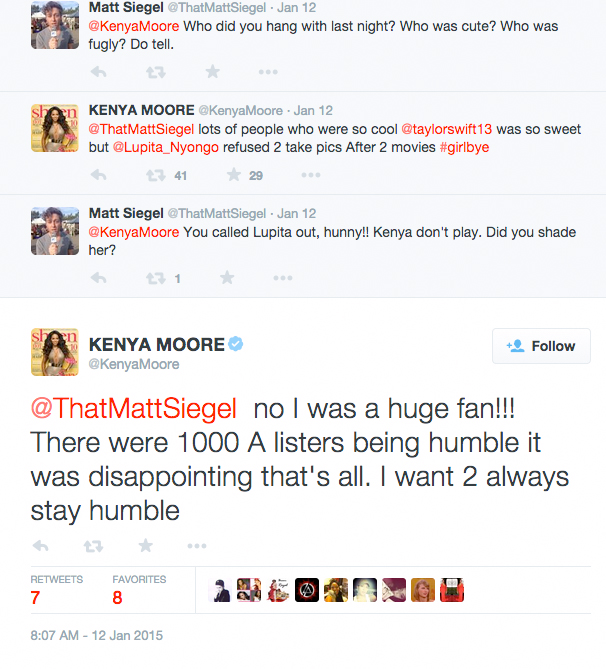Favorite Kenya Moore's tweet with 29 favorites

tap(233, 175)
